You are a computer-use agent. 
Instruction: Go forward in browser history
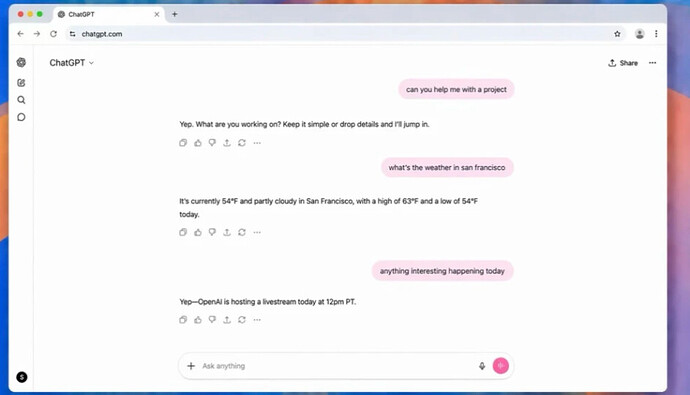coord(37,34)
